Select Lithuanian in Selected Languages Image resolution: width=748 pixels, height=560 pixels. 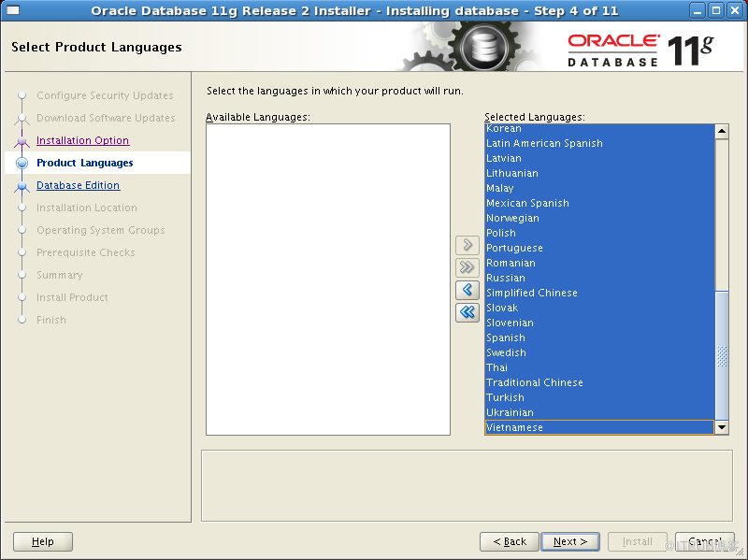[x=599, y=173]
